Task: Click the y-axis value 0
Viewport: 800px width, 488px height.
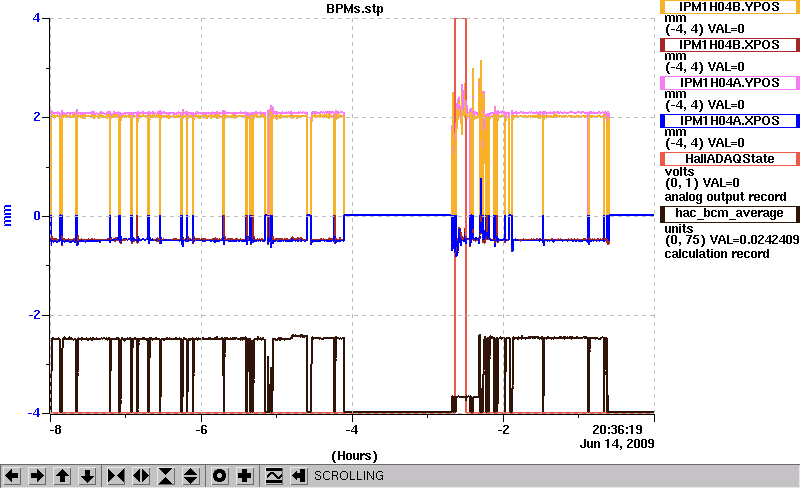Action: tap(36, 216)
